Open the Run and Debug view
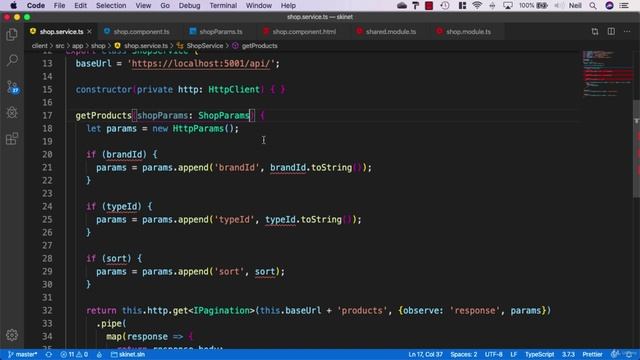Viewport: 640px width, 360px height. click(12, 112)
